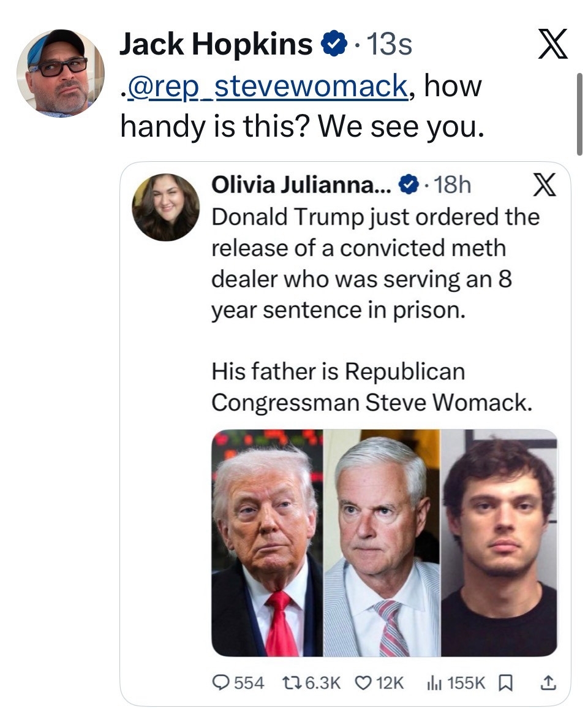
Task: Click the large X logo at top right
Action: click(552, 47)
